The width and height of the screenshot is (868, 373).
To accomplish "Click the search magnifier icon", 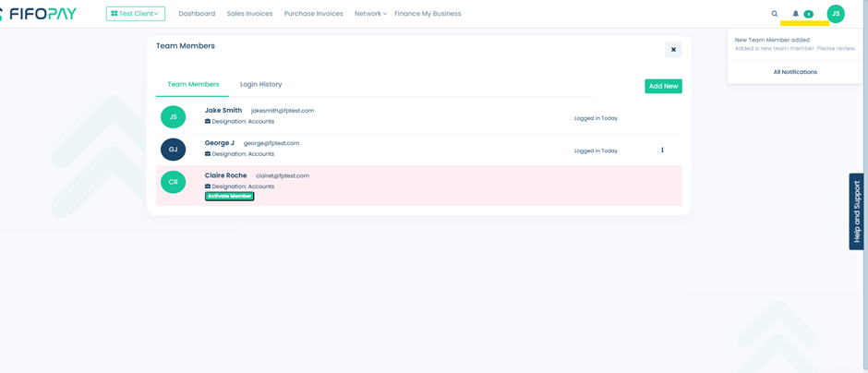I will 775,14.
